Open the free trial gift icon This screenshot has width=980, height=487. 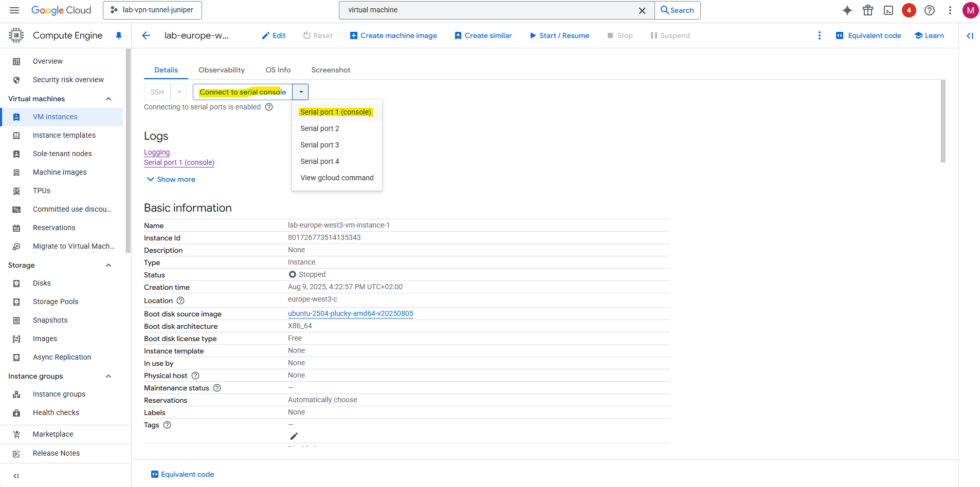[x=868, y=10]
